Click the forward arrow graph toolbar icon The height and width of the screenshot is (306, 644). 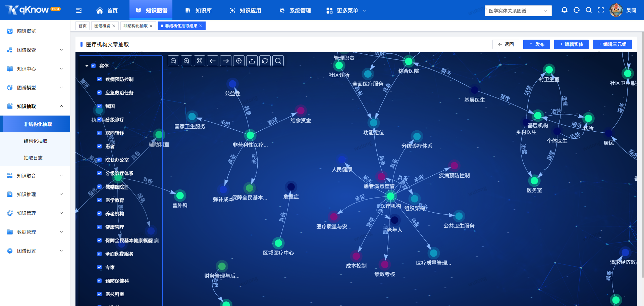(x=226, y=61)
